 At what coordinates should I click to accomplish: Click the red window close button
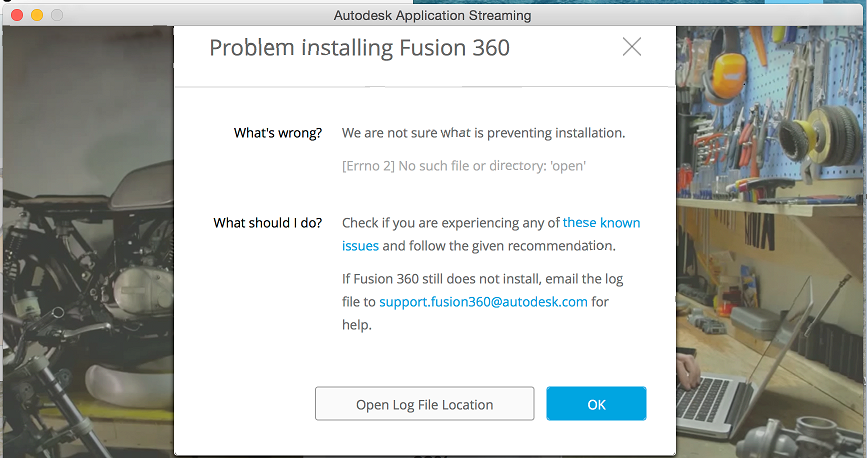click(x=17, y=15)
